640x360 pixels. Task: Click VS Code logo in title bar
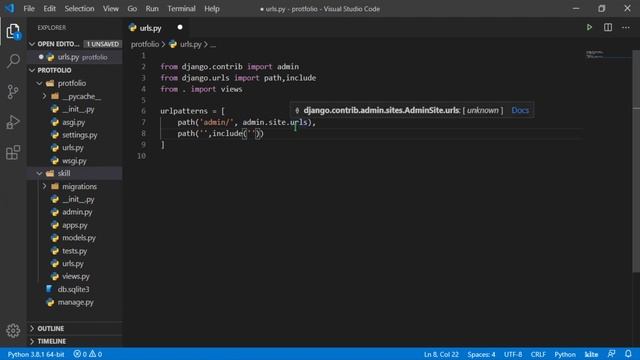10,8
